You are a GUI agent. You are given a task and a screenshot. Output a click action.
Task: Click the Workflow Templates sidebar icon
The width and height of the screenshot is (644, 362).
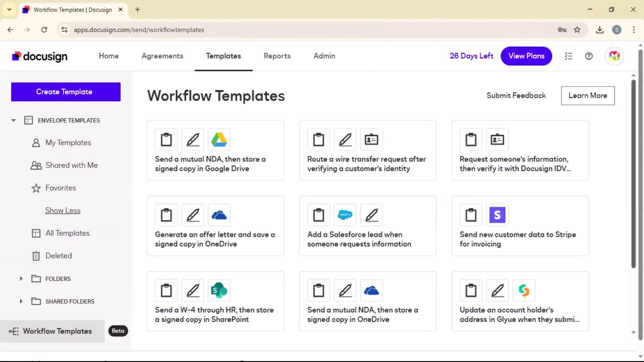point(14,331)
